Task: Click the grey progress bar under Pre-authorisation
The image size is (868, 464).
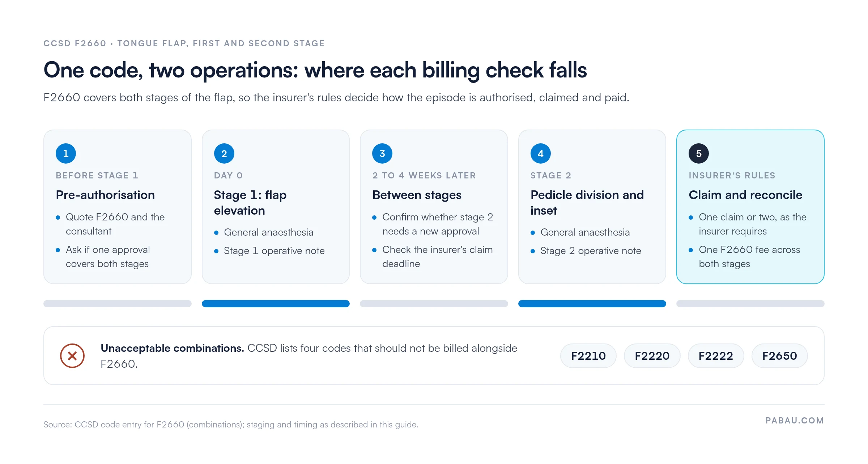Action: coord(118,304)
